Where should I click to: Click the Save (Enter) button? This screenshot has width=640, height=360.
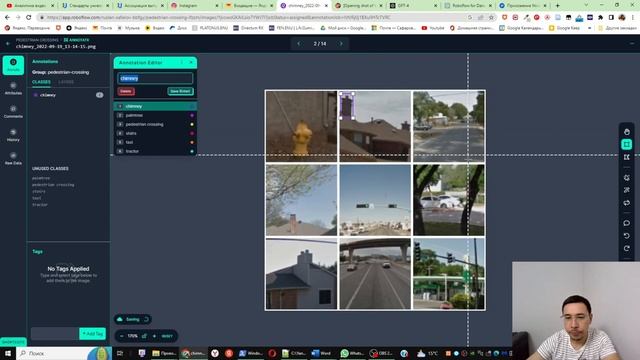[x=180, y=91]
